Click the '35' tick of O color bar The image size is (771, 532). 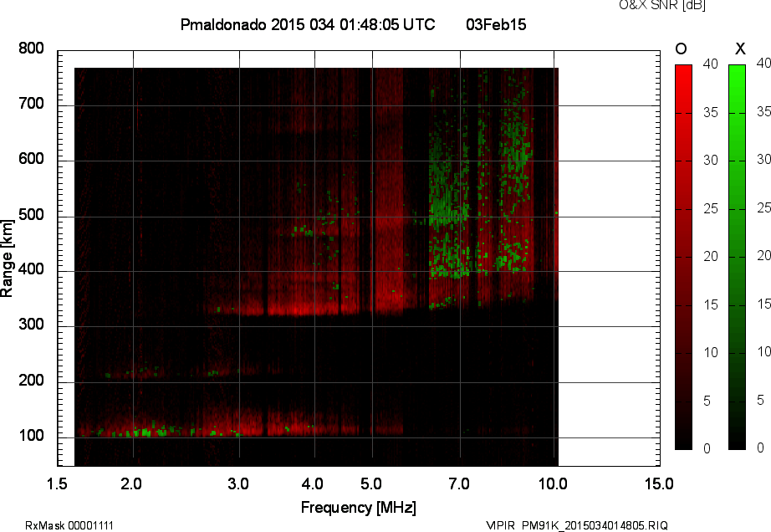click(x=711, y=113)
